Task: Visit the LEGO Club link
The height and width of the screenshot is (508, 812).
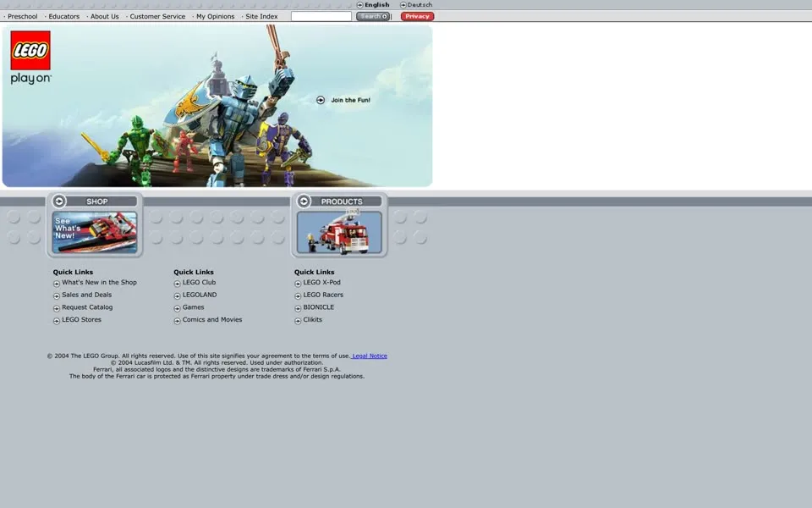Action: click(199, 283)
